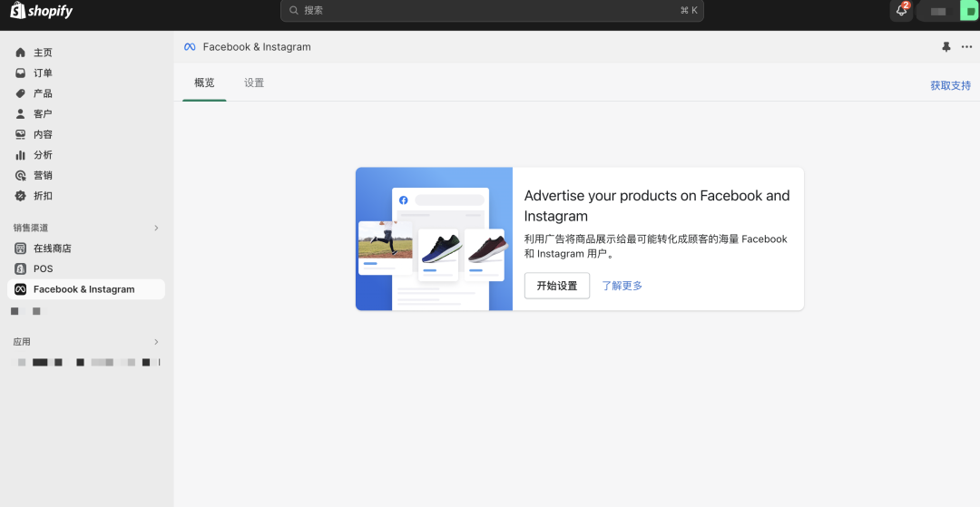The image size is (980, 507).
Task: Click the 客户 person icon
Action: (x=21, y=113)
